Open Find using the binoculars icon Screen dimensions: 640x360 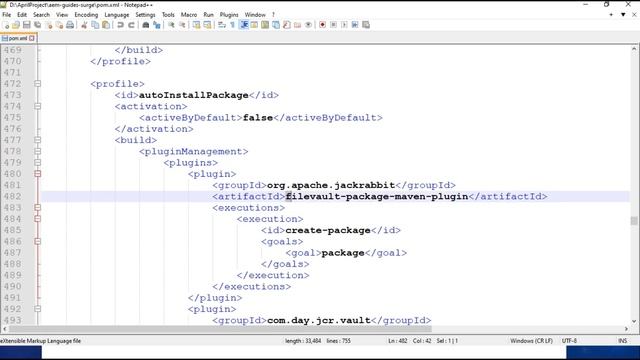(x=146, y=25)
